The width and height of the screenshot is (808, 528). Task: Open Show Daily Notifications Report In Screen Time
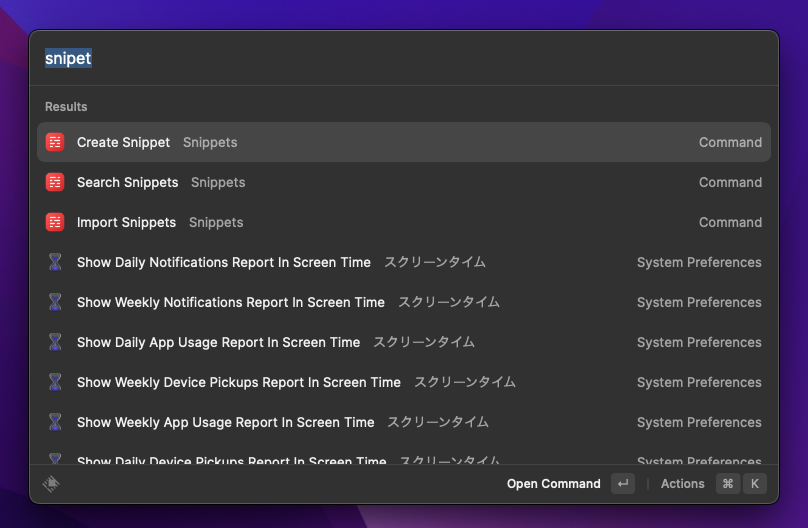pos(223,262)
